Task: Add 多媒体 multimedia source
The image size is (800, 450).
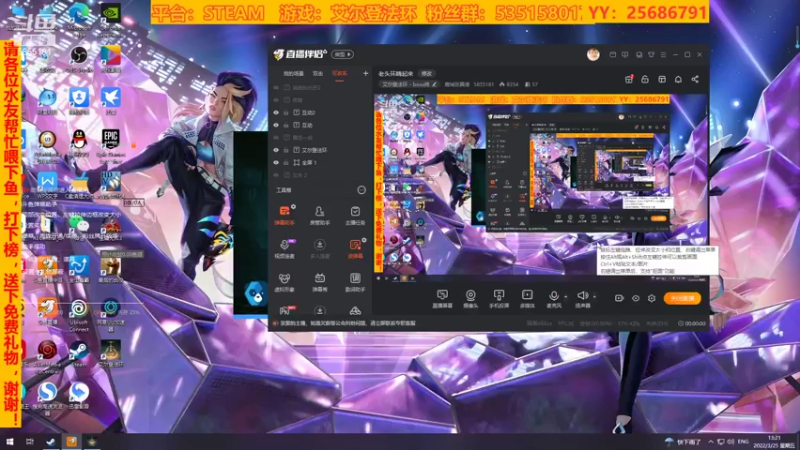Action: coord(527,298)
